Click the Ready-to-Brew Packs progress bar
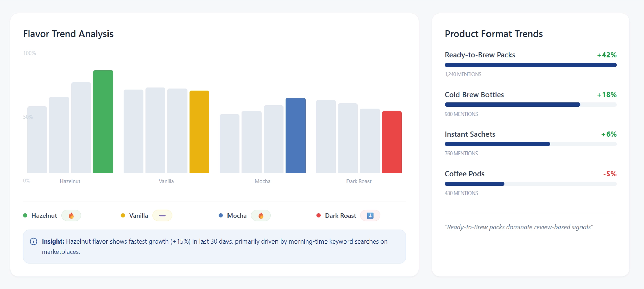 click(x=530, y=65)
